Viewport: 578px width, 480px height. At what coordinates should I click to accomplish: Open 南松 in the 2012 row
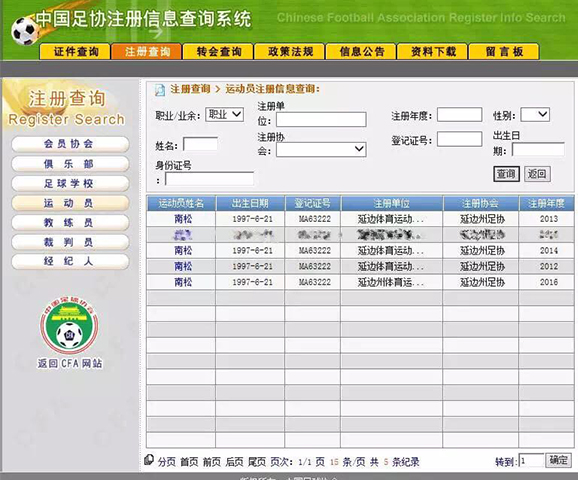[183, 266]
